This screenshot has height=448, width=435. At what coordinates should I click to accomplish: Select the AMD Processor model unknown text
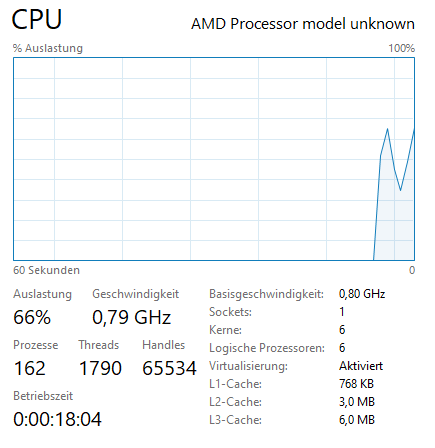303,24
